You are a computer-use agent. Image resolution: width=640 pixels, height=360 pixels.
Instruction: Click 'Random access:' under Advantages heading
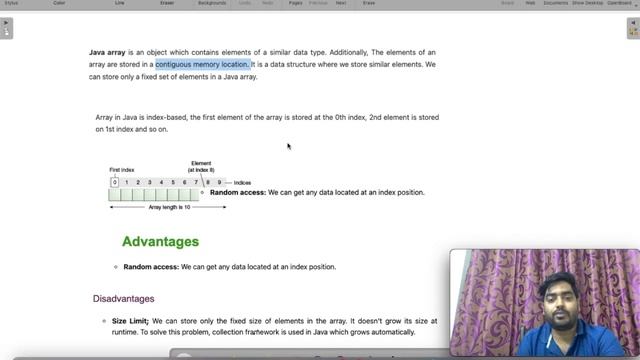151,267
